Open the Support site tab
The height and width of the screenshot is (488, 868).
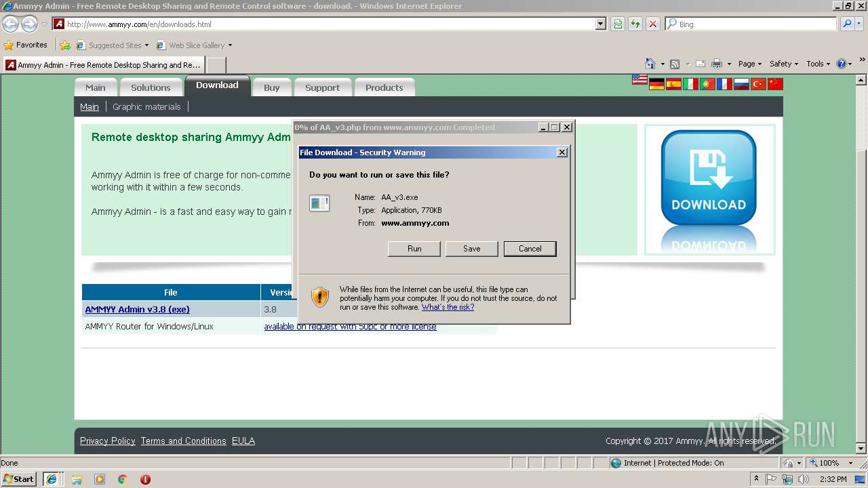(x=322, y=87)
